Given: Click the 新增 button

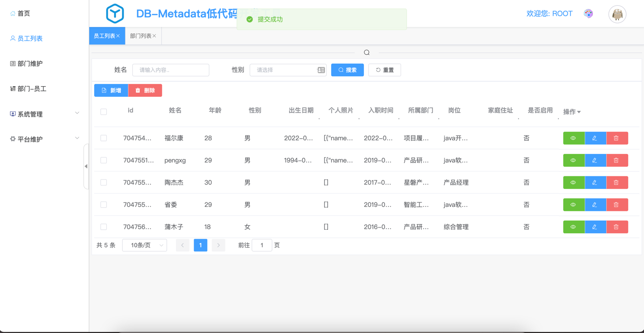Looking at the screenshot, I should 111,90.
